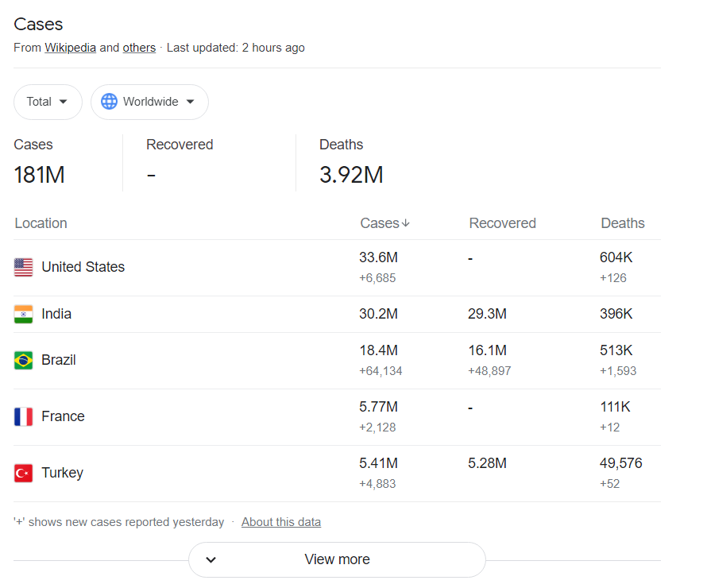The height and width of the screenshot is (588, 707).
Task: Click the France flag icon
Action: 24,416
